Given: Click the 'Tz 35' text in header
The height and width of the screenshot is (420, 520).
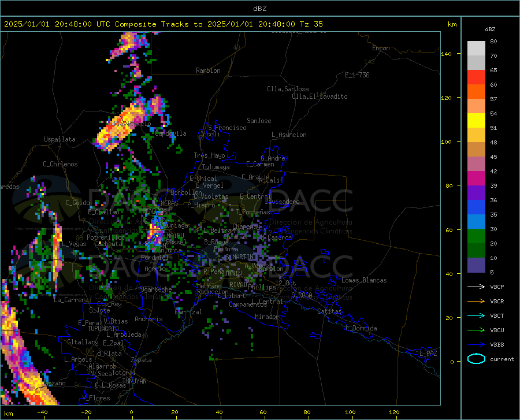Looking at the screenshot, I should click(x=311, y=24).
